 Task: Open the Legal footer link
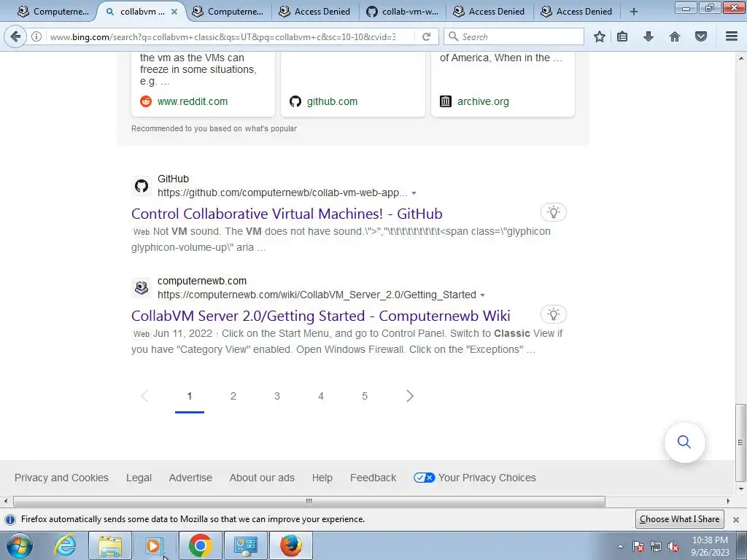tap(139, 478)
